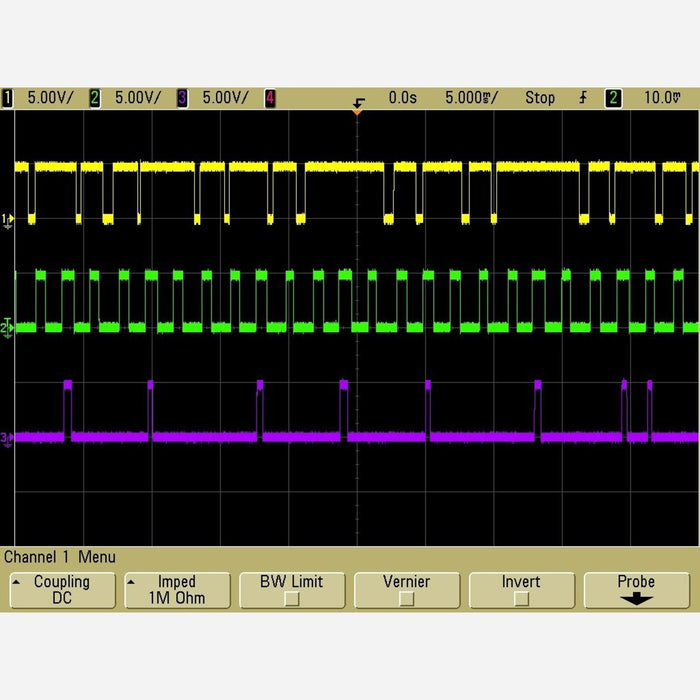This screenshot has width=700, height=700.
Task: Toggle the Invert checkbox
Action: tap(520, 599)
